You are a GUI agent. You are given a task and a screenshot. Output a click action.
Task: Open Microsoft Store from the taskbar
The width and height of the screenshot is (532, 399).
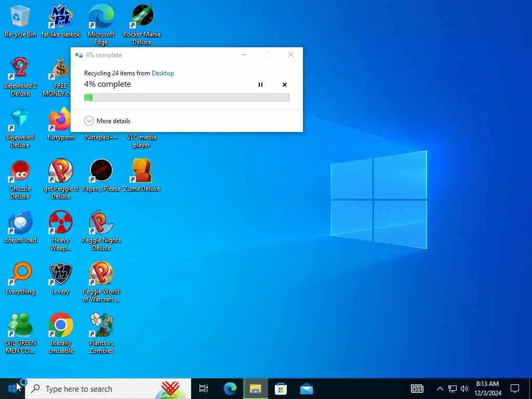click(281, 389)
